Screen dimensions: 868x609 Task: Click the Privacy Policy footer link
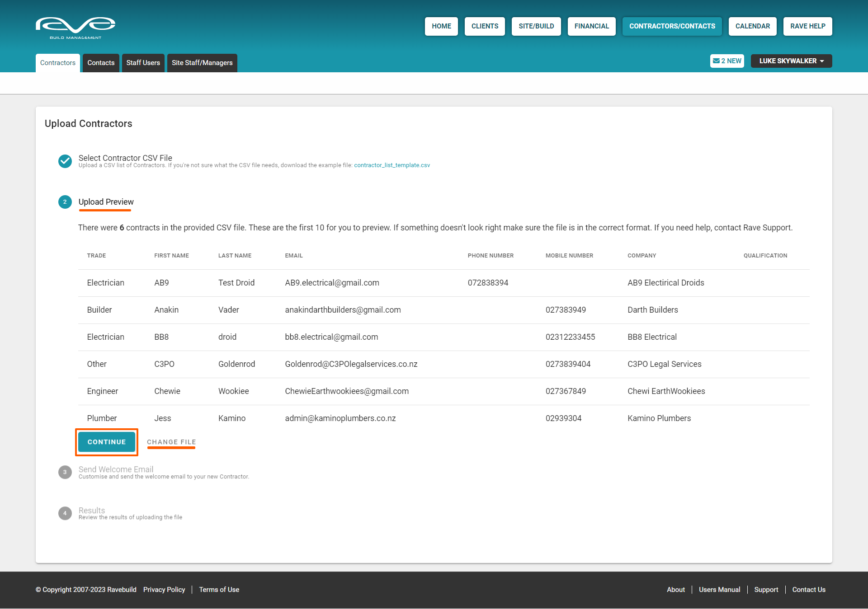[x=164, y=590]
